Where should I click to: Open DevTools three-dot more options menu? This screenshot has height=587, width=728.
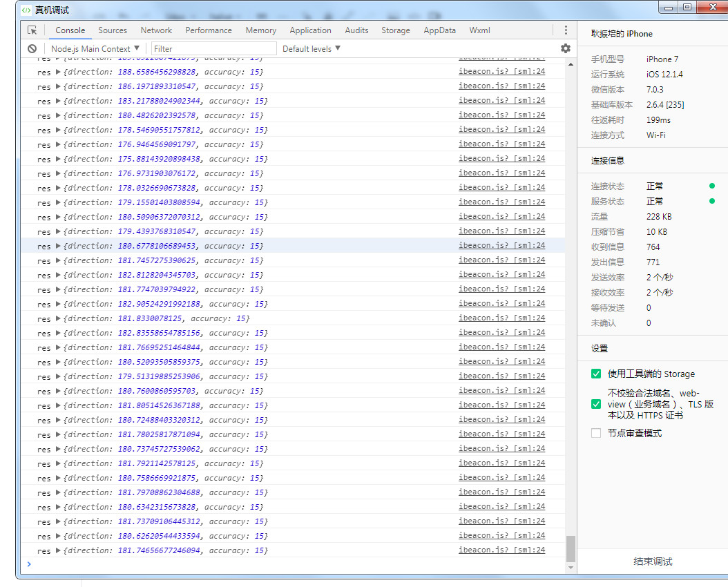566,30
